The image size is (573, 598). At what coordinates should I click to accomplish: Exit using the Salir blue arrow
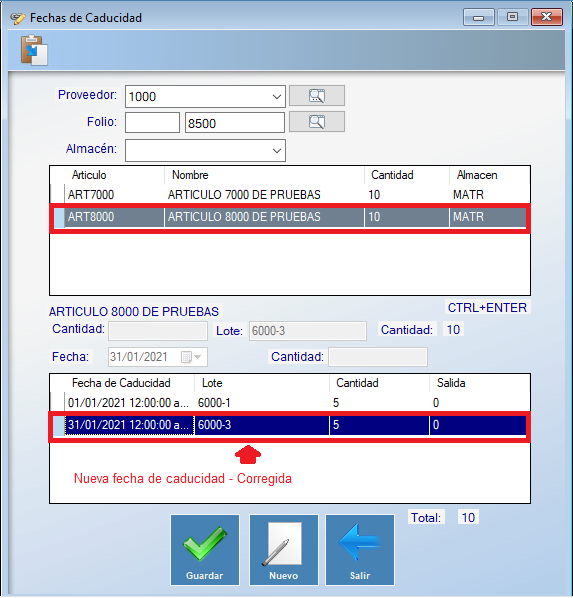tap(360, 550)
